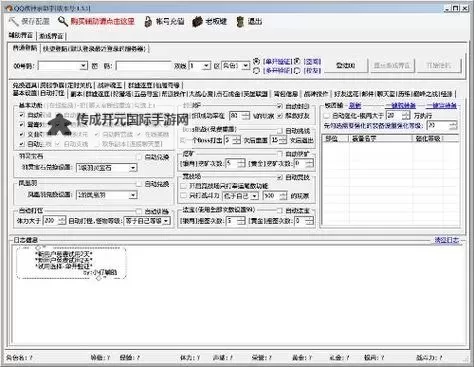Toggle the 自动挑战 checkbox in Boss group

[280, 131]
